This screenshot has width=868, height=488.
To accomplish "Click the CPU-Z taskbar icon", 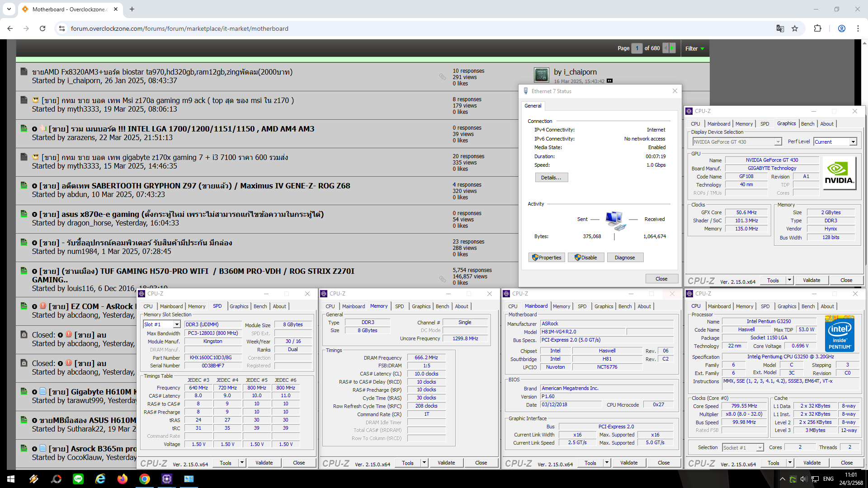I will tap(166, 479).
